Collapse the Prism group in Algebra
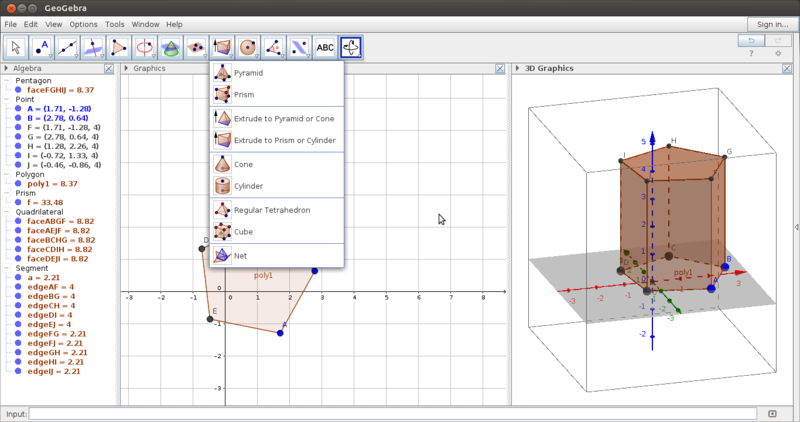This screenshot has height=422, width=800. pyautogui.click(x=7, y=193)
